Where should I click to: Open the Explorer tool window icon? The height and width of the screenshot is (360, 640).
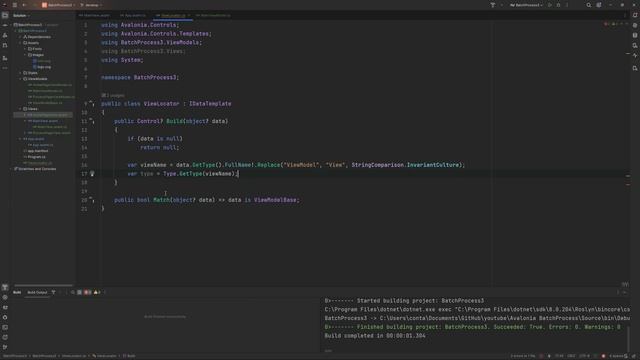click(x=5, y=16)
